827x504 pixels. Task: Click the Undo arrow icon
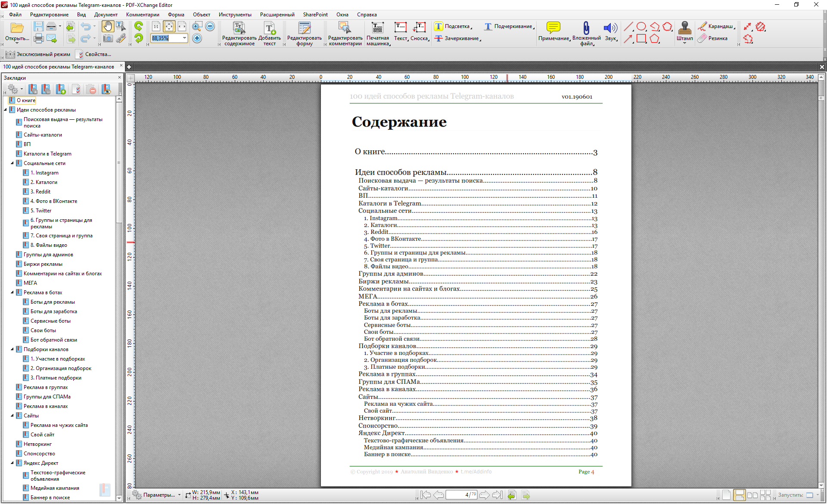86,27
